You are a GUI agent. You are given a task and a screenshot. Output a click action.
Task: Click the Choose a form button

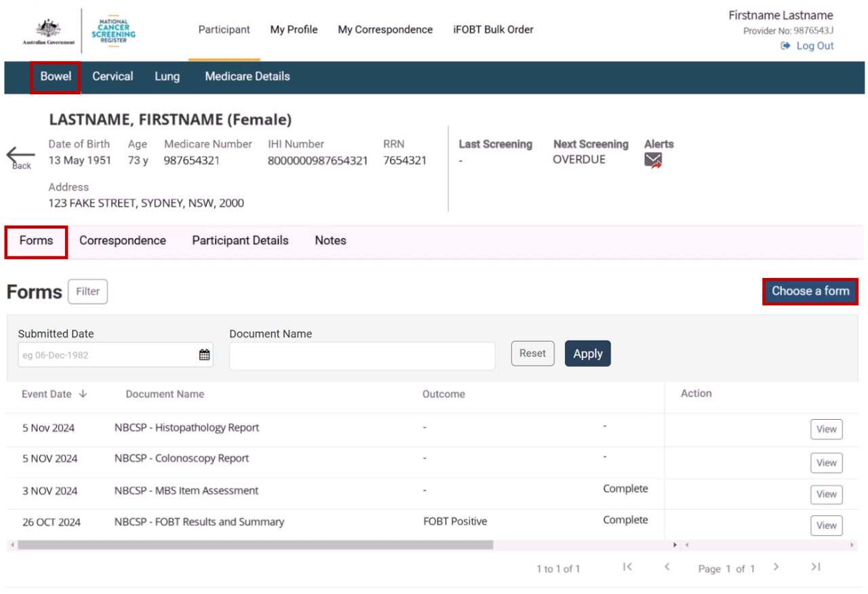click(x=810, y=292)
